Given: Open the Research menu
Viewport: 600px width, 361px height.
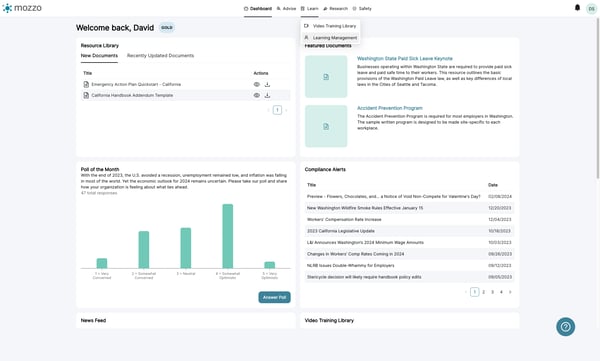Looking at the screenshot, I should (336, 8).
